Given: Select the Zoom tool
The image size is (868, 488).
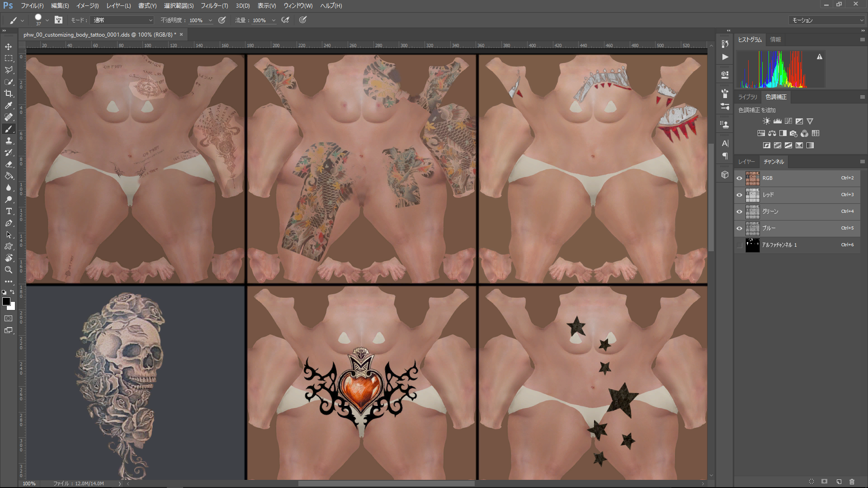Looking at the screenshot, I should tap(9, 270).
